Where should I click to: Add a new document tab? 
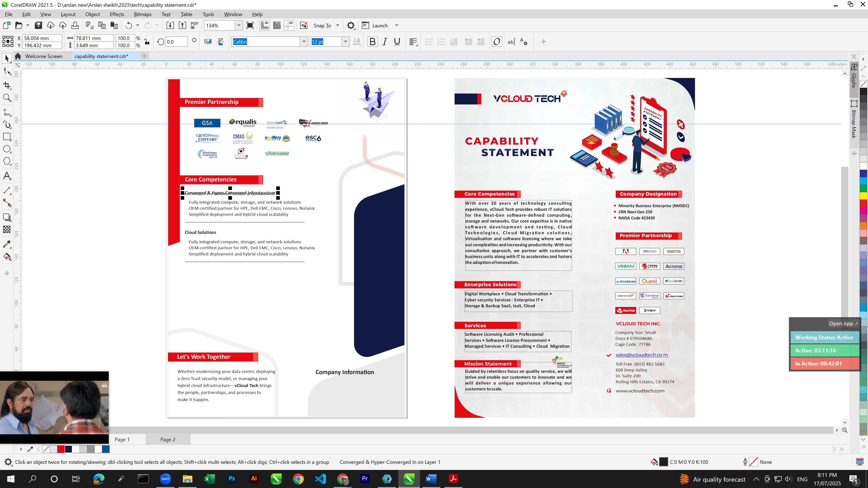144,56
